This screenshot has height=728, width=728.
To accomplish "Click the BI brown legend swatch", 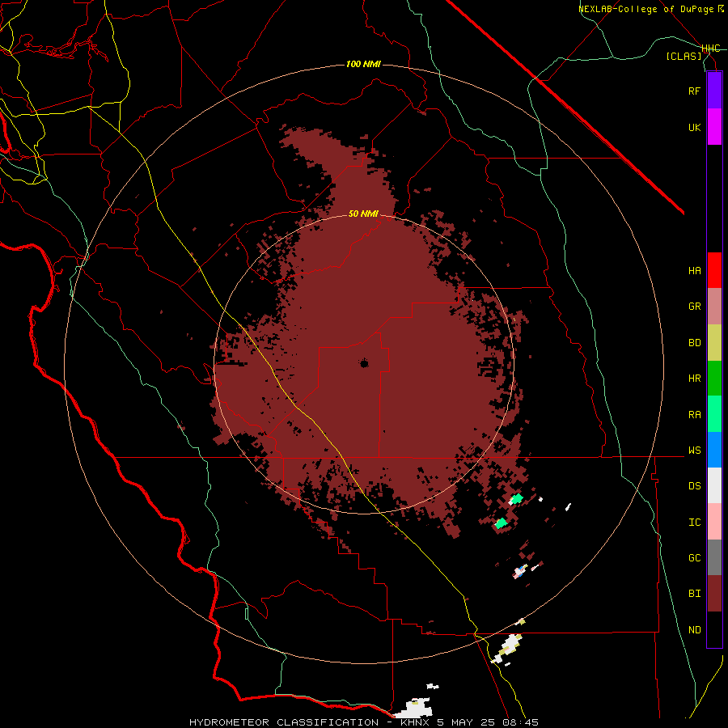I will [x=714, y=594].
